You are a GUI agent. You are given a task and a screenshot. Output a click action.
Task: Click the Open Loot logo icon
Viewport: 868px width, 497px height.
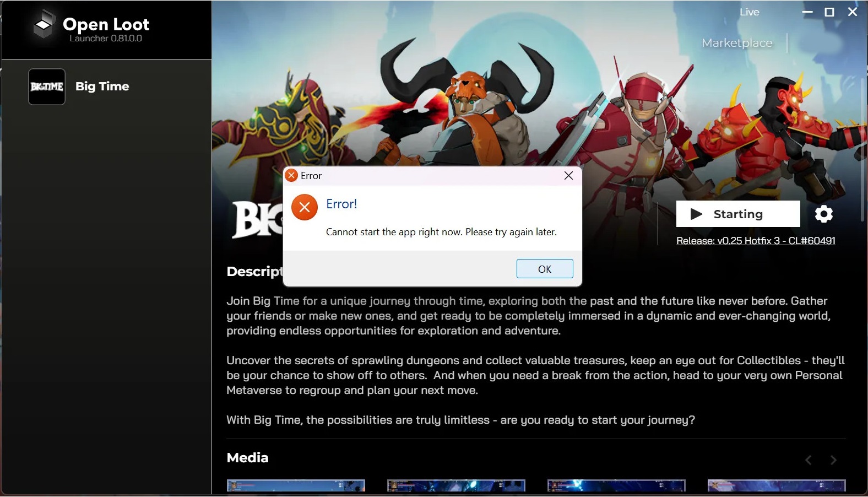pos(44,25)
